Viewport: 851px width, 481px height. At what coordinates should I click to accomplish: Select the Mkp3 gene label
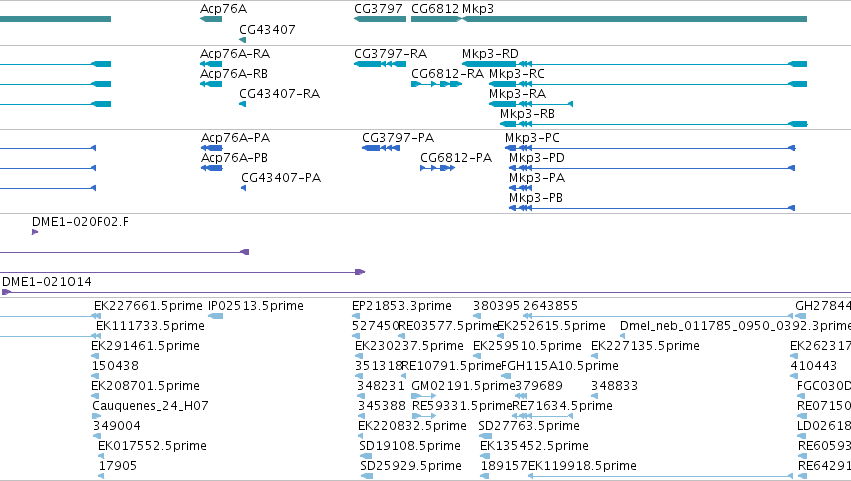click(478, 9)
